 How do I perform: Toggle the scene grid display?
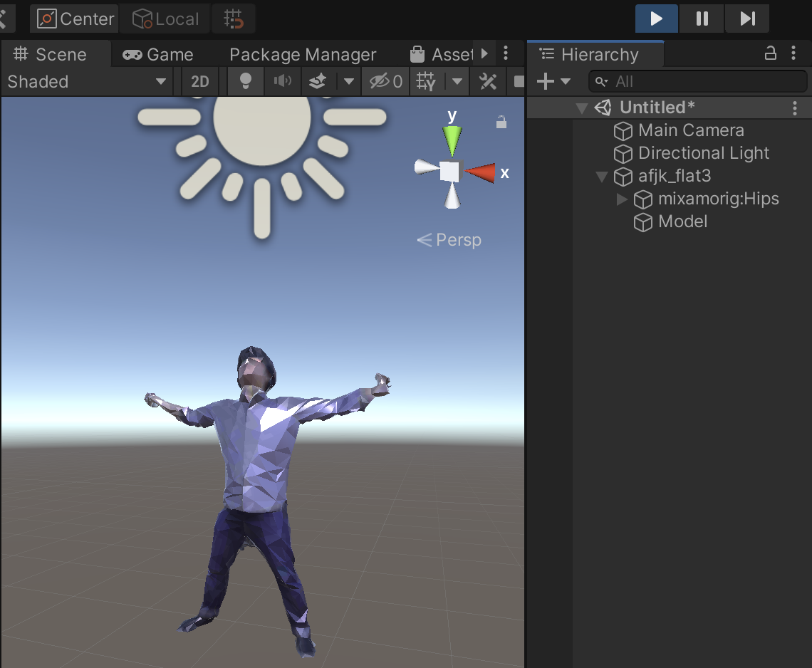[425, 81]
